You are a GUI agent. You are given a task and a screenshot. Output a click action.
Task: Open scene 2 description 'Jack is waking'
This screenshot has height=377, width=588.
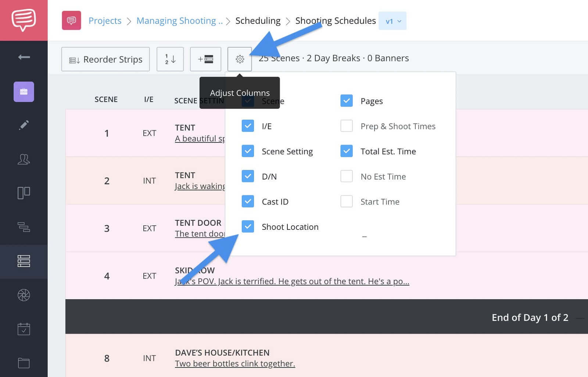click(x=200, y=186)
